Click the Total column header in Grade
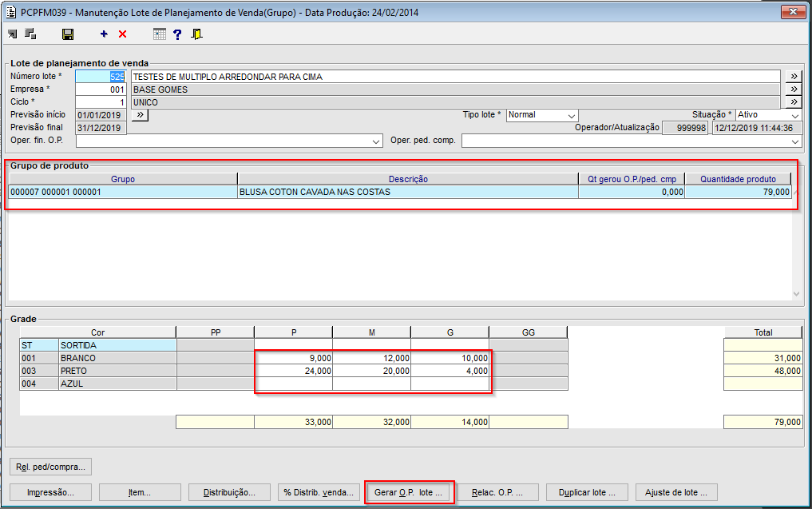This screenshot has width=812, height=509. coord(762,332)
